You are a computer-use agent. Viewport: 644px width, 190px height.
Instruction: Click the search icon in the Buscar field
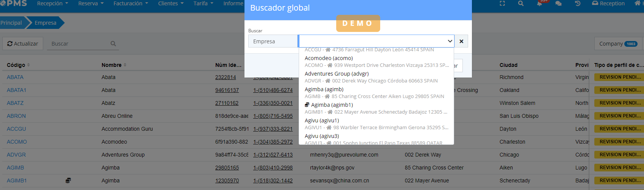click(x=113, y=44)
